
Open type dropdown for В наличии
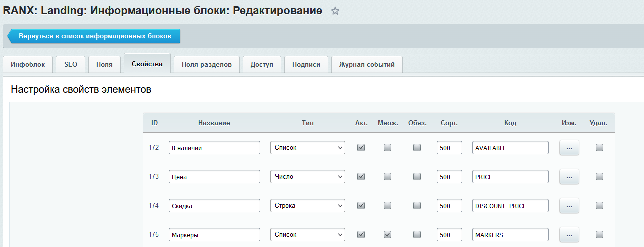(x=307, y=148)
